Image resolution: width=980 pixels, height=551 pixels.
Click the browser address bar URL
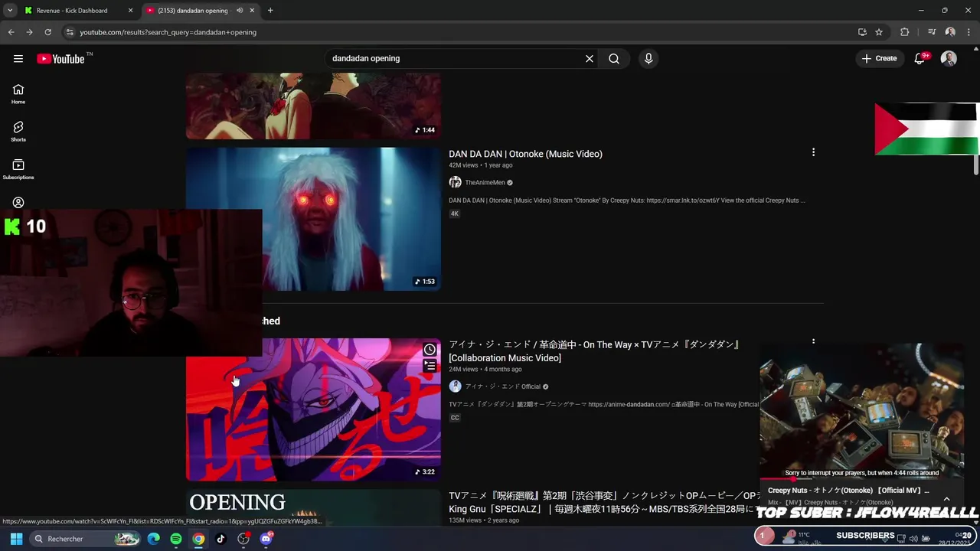coord(168,32)
